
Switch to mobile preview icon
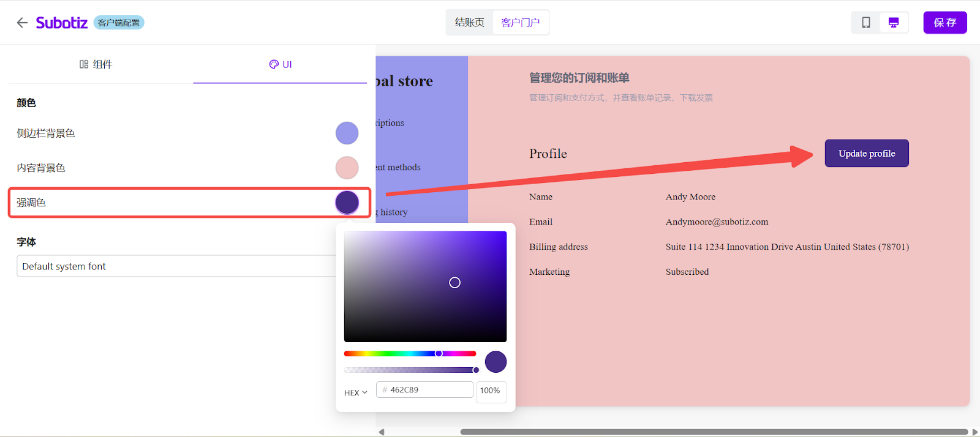(866, 23)
